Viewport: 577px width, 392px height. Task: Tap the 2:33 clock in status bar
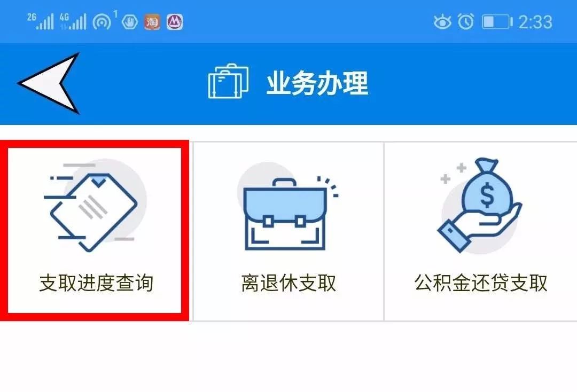[535, 22]
